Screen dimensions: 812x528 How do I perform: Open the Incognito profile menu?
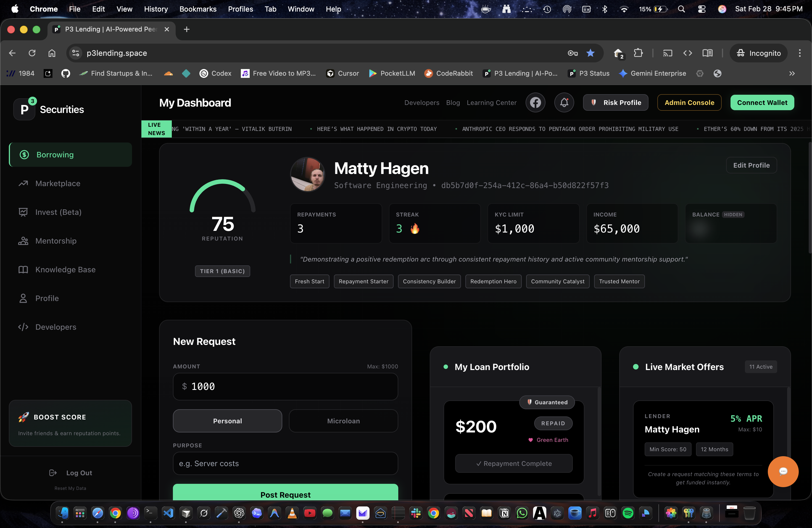tap(758, 53)
